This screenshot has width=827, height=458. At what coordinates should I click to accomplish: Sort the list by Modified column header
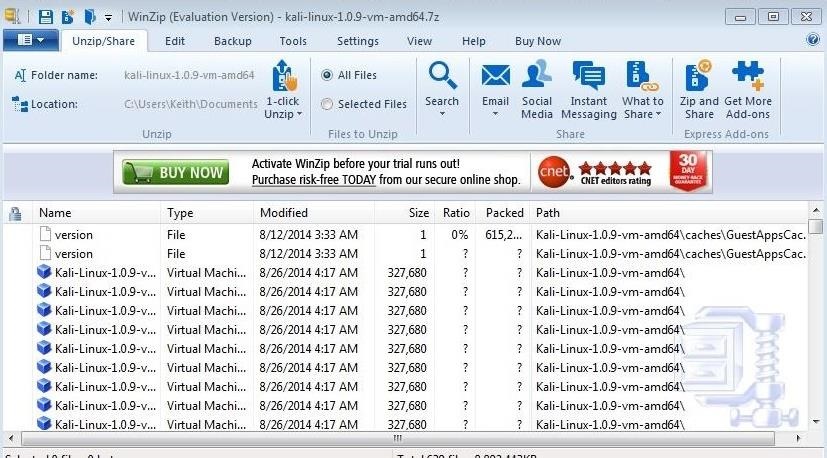284,213
